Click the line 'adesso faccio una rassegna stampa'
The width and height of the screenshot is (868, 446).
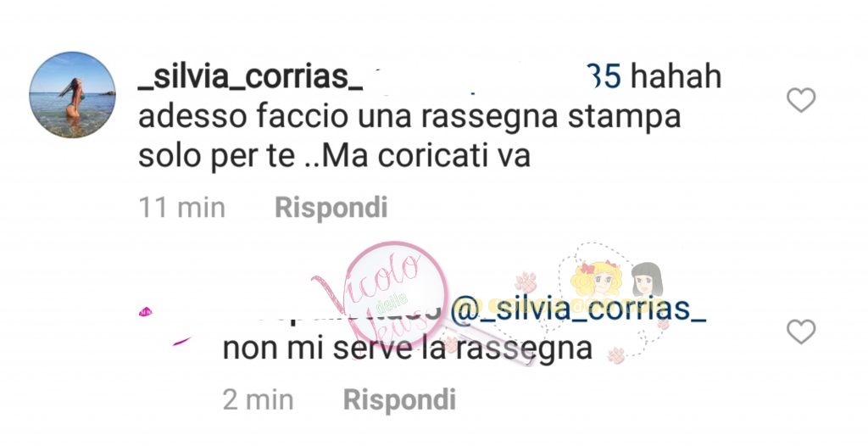click(409, 117)
